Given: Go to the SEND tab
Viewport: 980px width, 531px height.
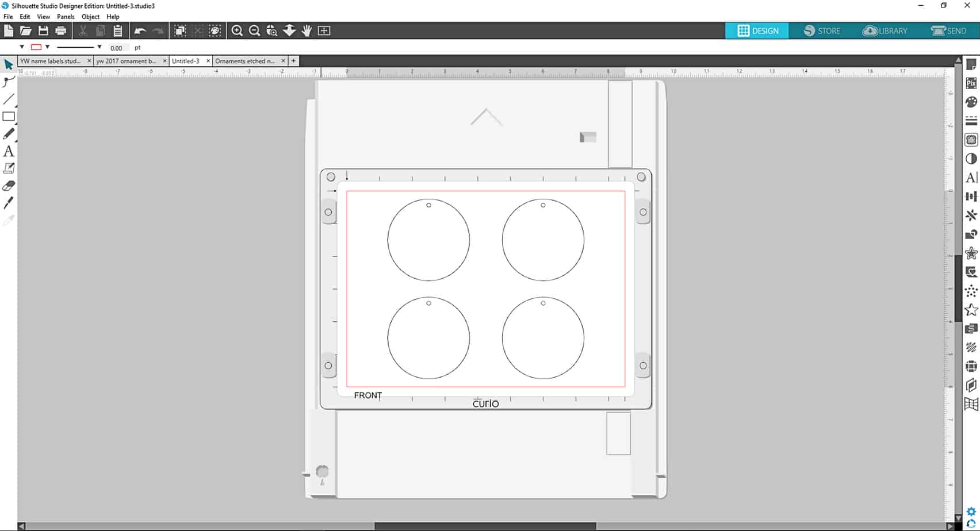Looking at the screenshot, I should tap(949, 31).
